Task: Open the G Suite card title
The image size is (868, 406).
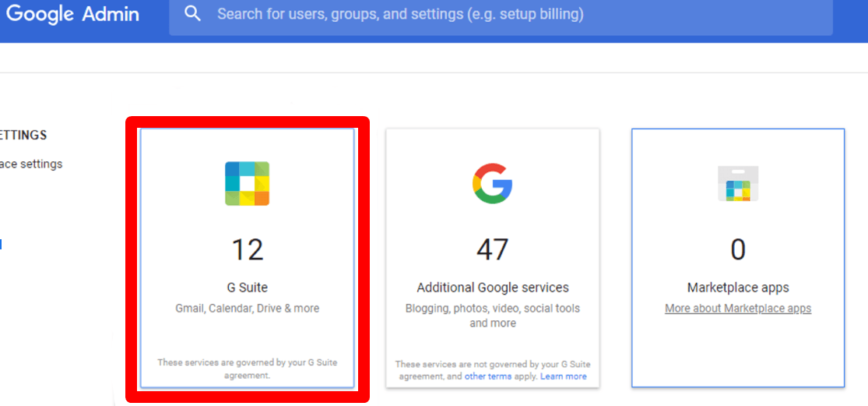Action: pyautogui.click(x=247, y=288)
